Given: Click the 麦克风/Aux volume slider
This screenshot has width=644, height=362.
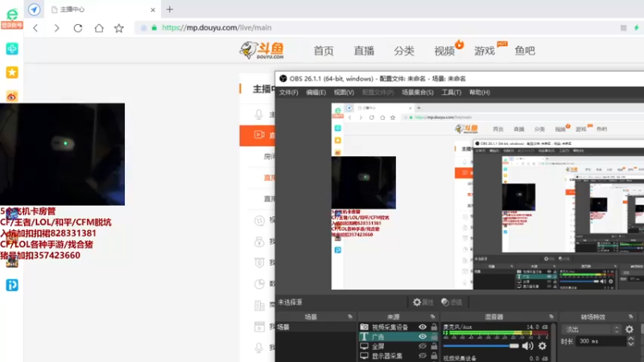Looking at the screenshot, I should click(x=481, y=346).
